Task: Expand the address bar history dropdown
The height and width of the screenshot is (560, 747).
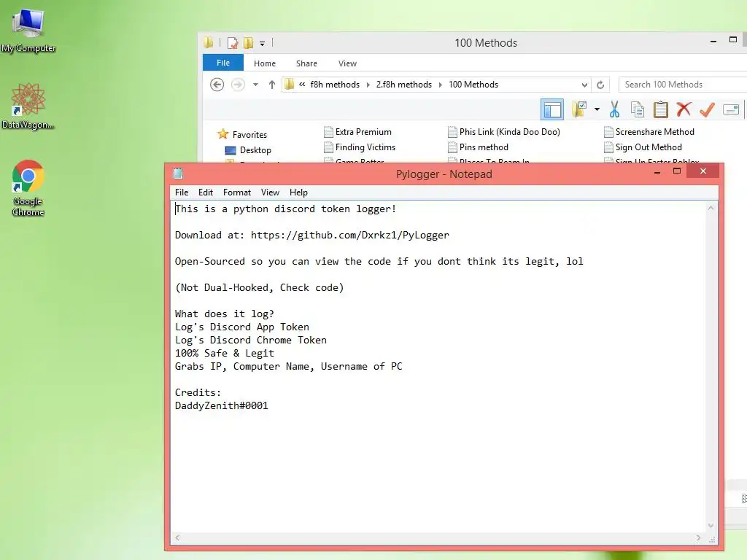Action: pos(584,85)
